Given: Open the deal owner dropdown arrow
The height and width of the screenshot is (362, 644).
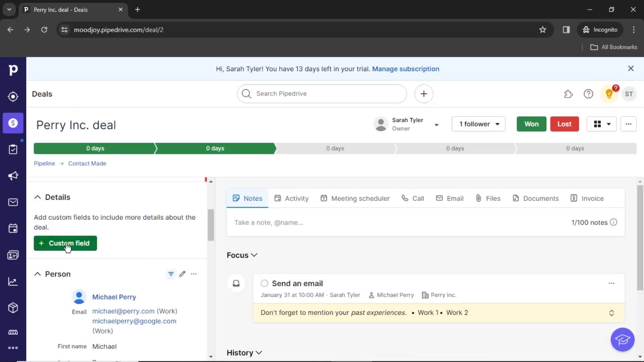Looking at the screenshot, I should click(x=436, y=125).
